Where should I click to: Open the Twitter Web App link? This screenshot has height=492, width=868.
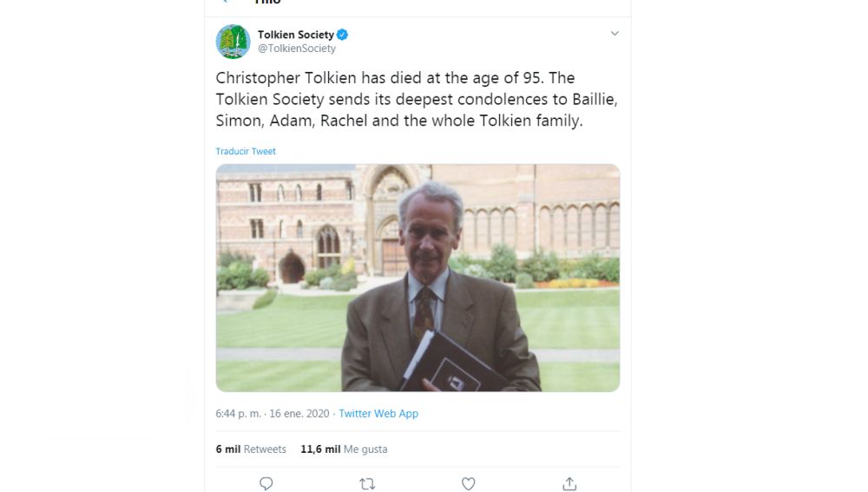tap(378, 414)
